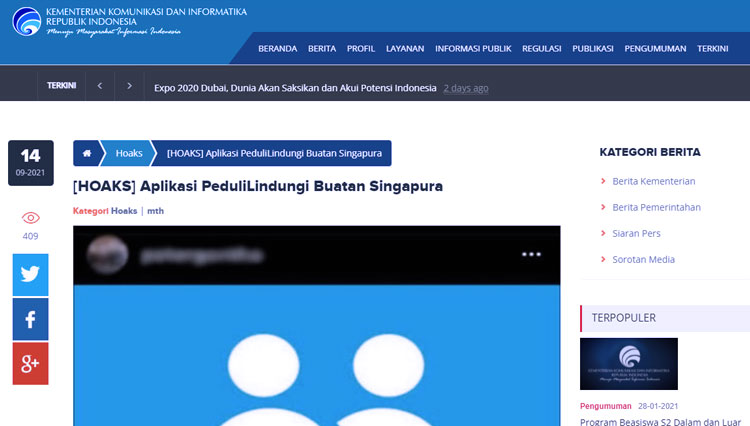
Task: Open Sorotan Media category
Action: 643,260
